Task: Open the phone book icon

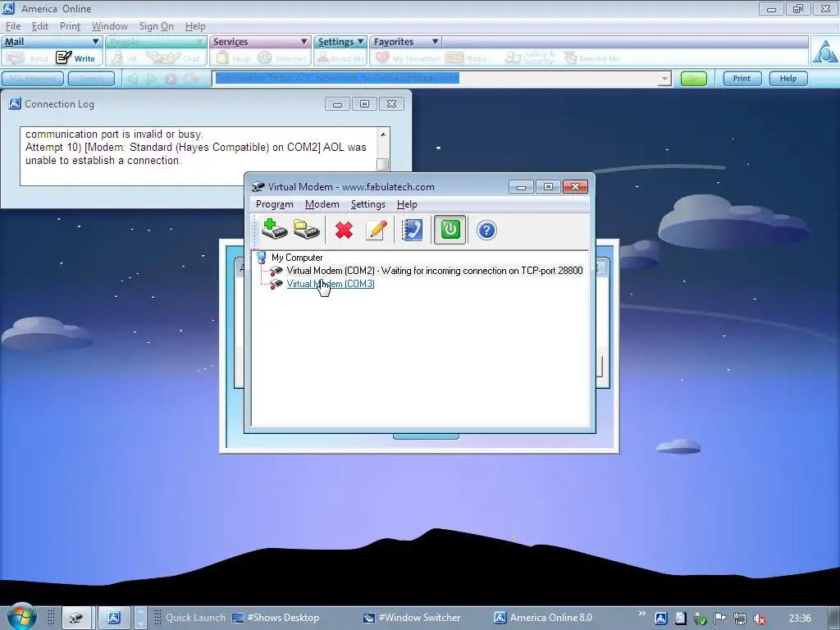Action: pyautogui.click(x=413, y=230)
